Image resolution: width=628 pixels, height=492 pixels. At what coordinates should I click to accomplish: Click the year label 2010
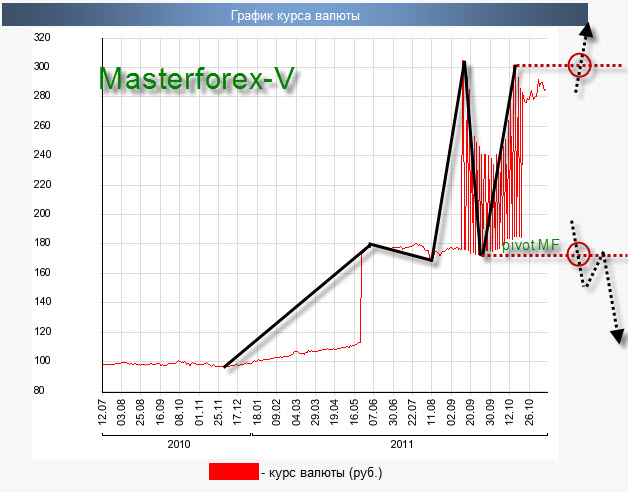pyautogui.click(x=179, y=444)
